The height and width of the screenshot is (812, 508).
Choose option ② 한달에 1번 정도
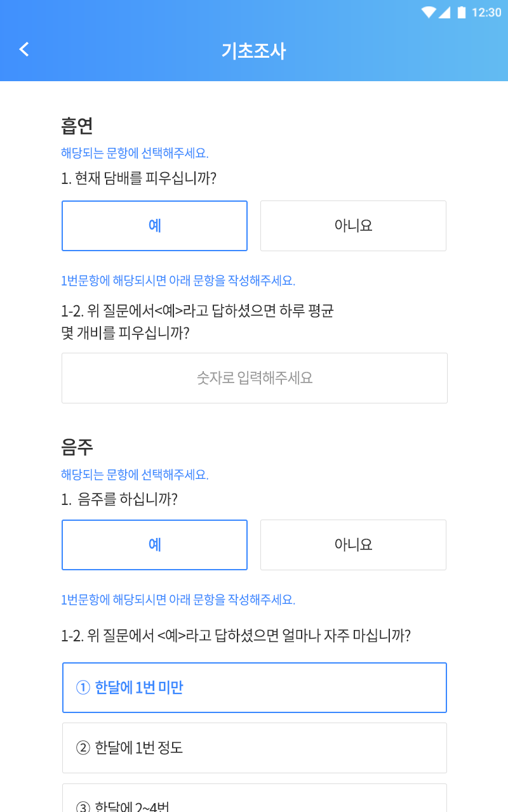[255, 748]
